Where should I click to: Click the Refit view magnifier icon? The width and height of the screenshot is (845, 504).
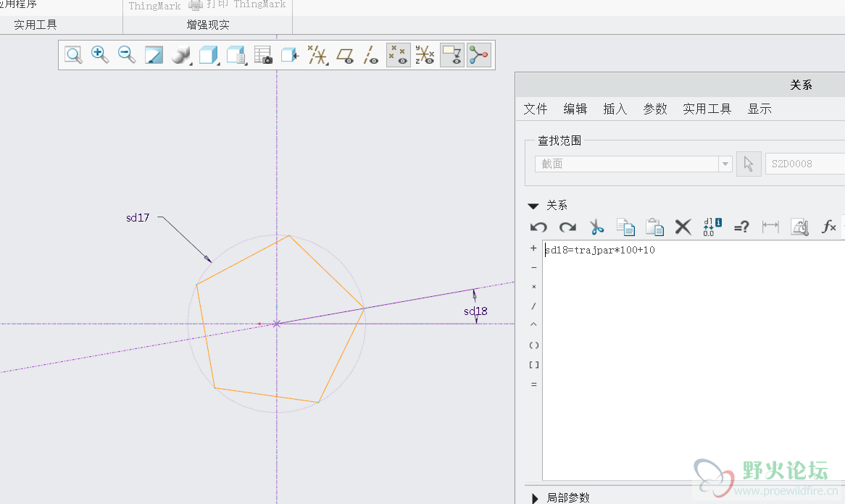pyautogui.click(x=73, y=55)
